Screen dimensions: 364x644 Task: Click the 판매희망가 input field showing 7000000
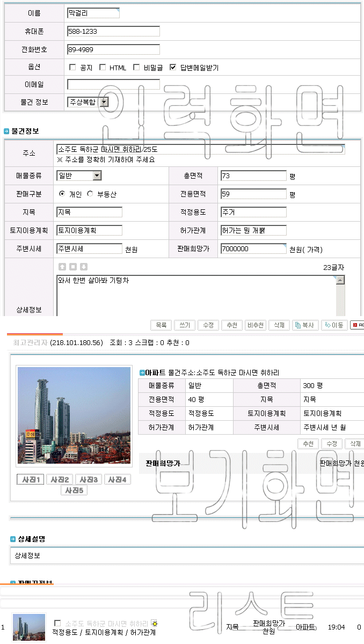point(253,248)
